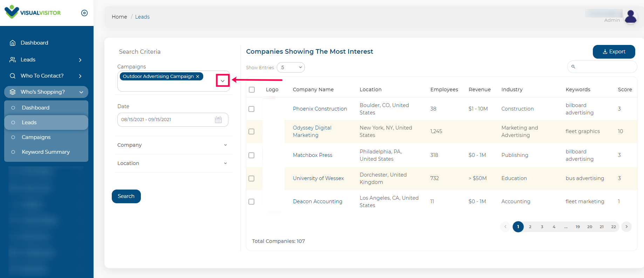Viewport: 644px width, 278px height.
Task: Click the date range input field
Action: (173, 120)
